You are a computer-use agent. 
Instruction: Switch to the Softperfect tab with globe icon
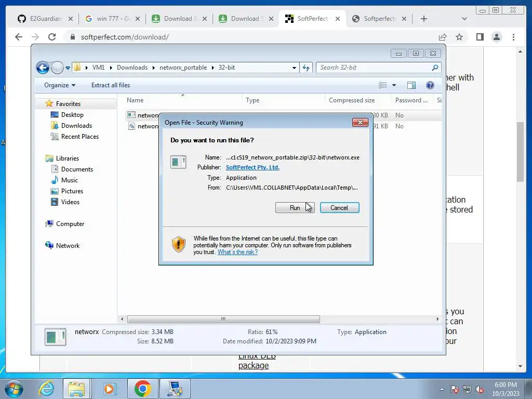pyautogui.click(x=379, y=19)
